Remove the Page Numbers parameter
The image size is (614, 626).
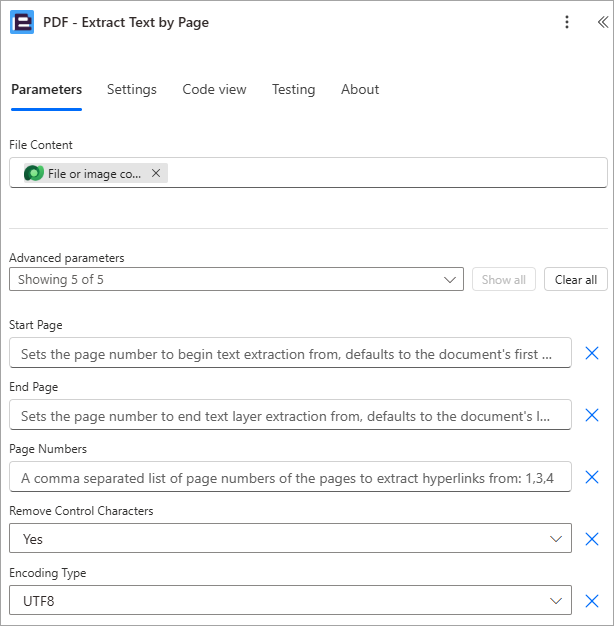pos(592,477)
